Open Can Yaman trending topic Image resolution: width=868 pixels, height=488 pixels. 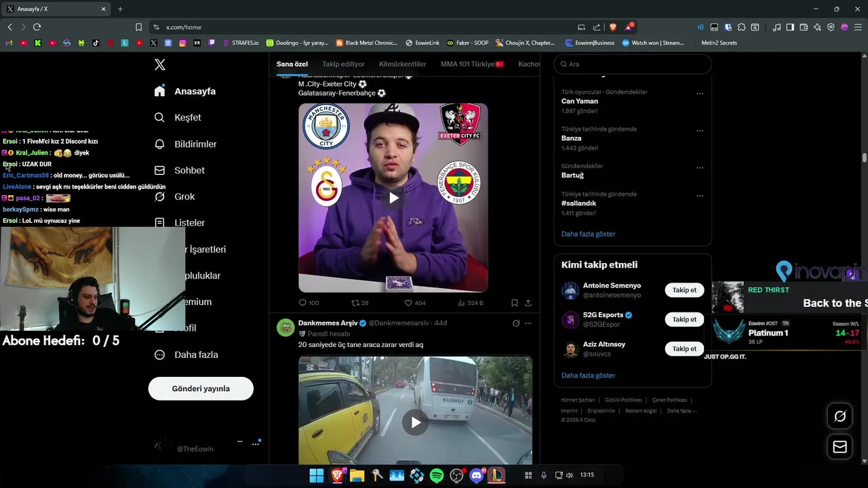pos(580,101)
